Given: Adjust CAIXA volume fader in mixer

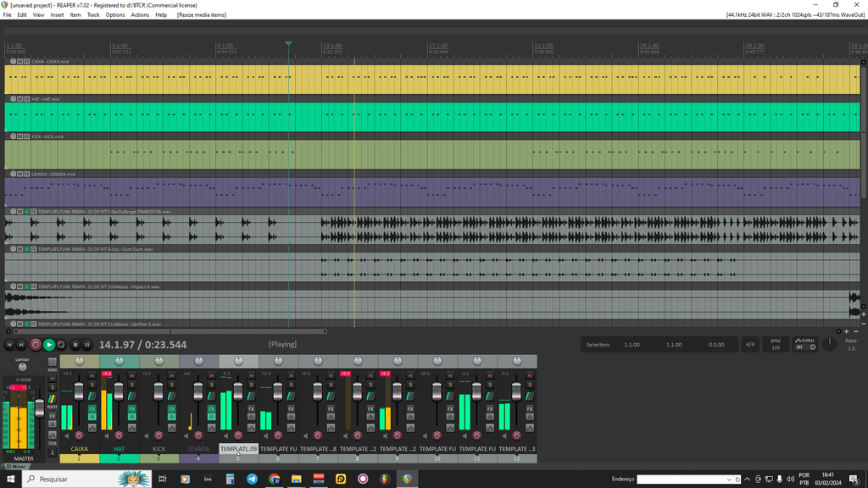Looking at the screenshot, I should 79,391.
